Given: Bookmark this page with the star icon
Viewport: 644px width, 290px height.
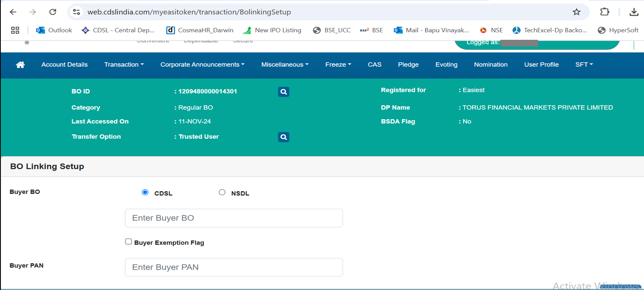Looking at the screenshot, I should click(x=576, y=12).
